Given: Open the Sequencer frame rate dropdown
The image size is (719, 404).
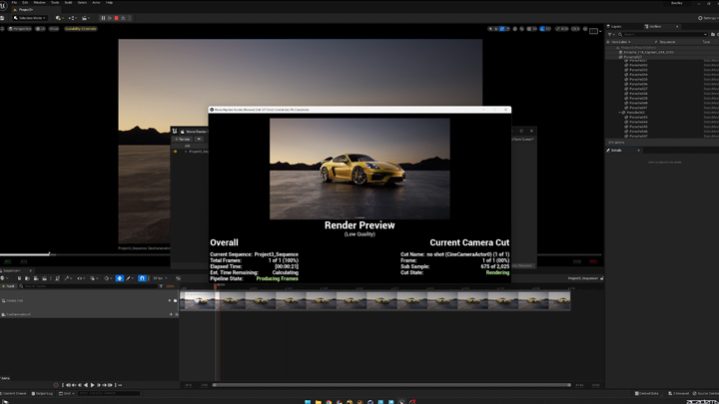Looking at the screenshot, I should (x=159, y=278).
